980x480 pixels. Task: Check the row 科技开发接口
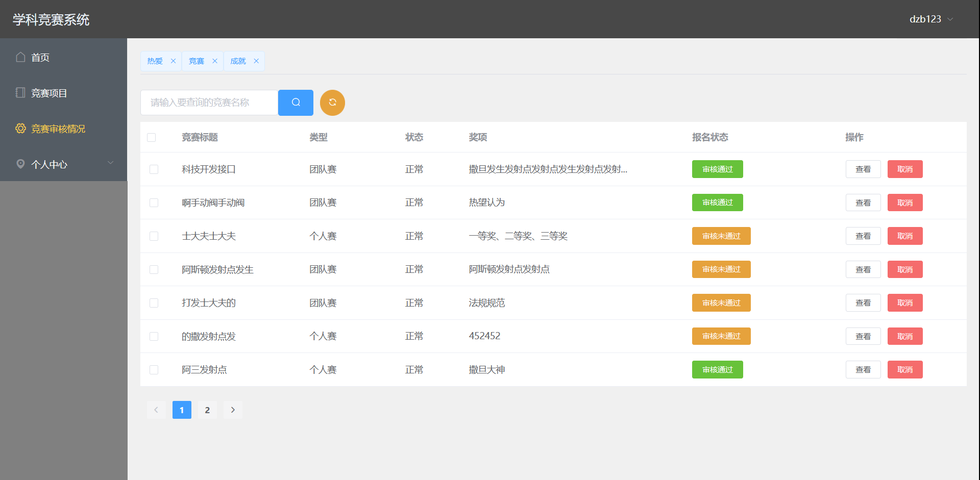154,169
